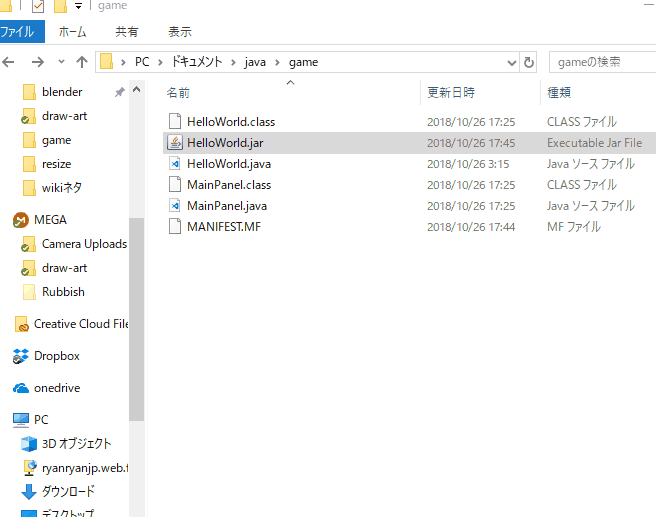Click the MANIFEST.MF file icon
Image resolution: width=656 pixels, height=517 pixels.
[x=175, y=226]
